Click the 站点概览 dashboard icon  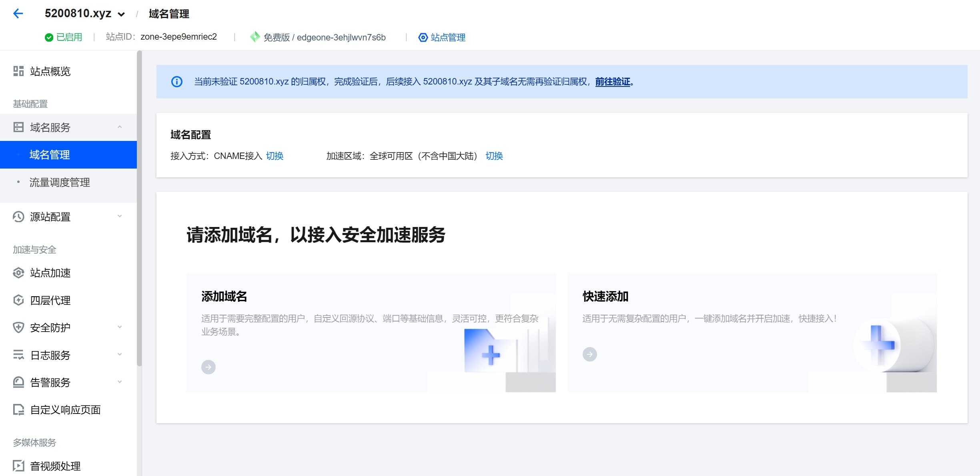[18, 71]
